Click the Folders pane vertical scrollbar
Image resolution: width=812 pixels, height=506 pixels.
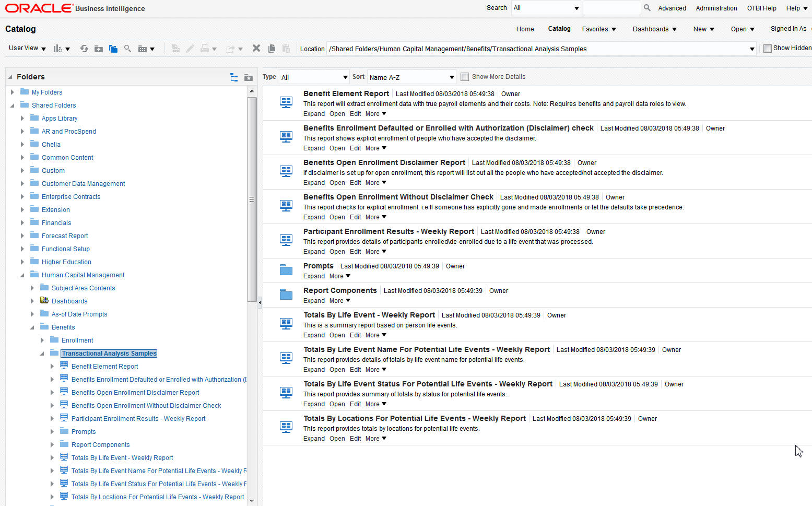(x=252, y=198)
